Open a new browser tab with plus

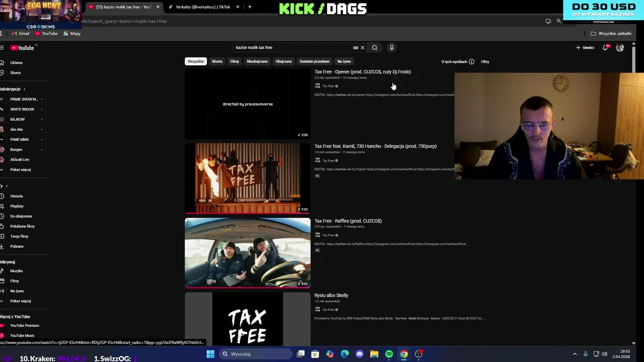coord(250,7)
